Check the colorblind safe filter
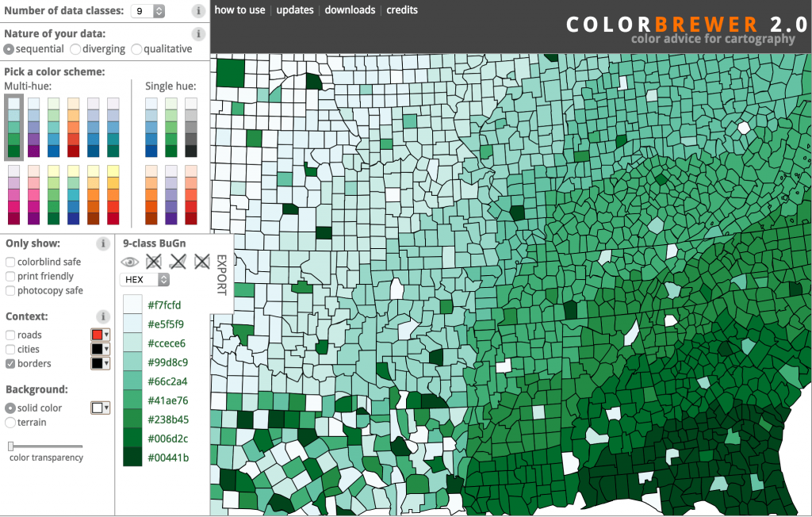 [x=10, y=262]
